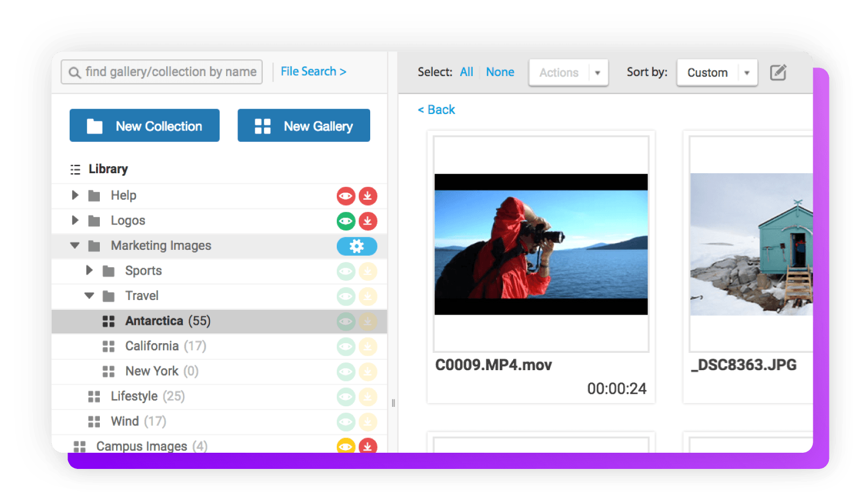Create a New Gallery
The image size is (864, 504).
point(304,126)
